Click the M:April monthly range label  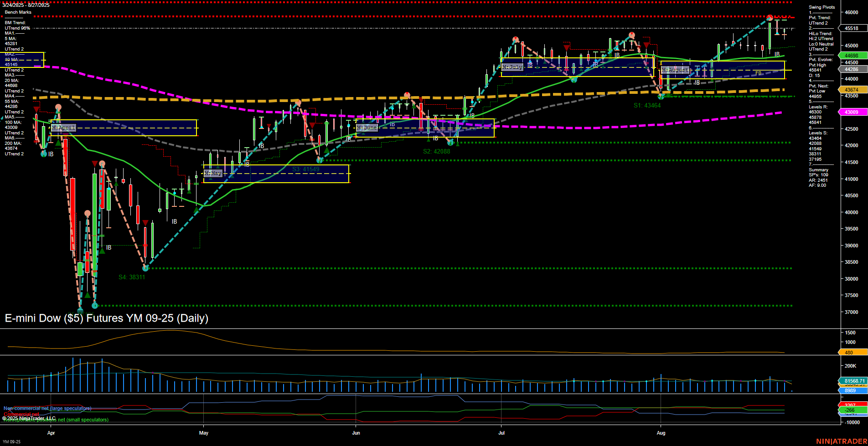point(63,128)
